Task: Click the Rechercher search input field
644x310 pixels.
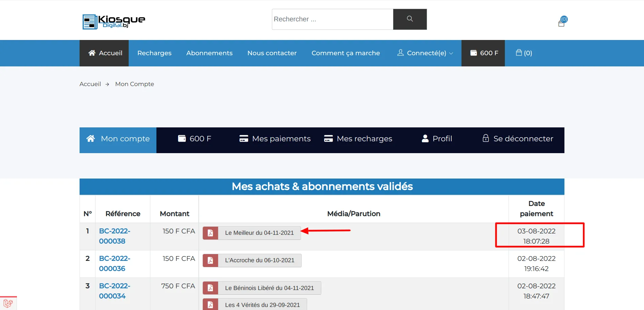Action: pyautogui.click(x=332, y=19)
